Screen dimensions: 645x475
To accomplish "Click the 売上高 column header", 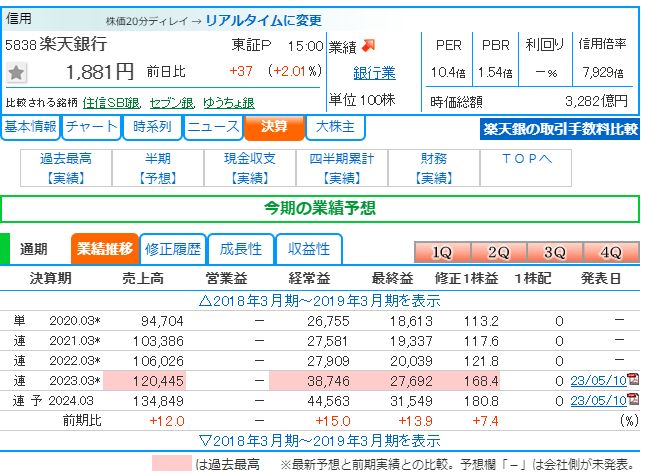I will tap(143, 278).
